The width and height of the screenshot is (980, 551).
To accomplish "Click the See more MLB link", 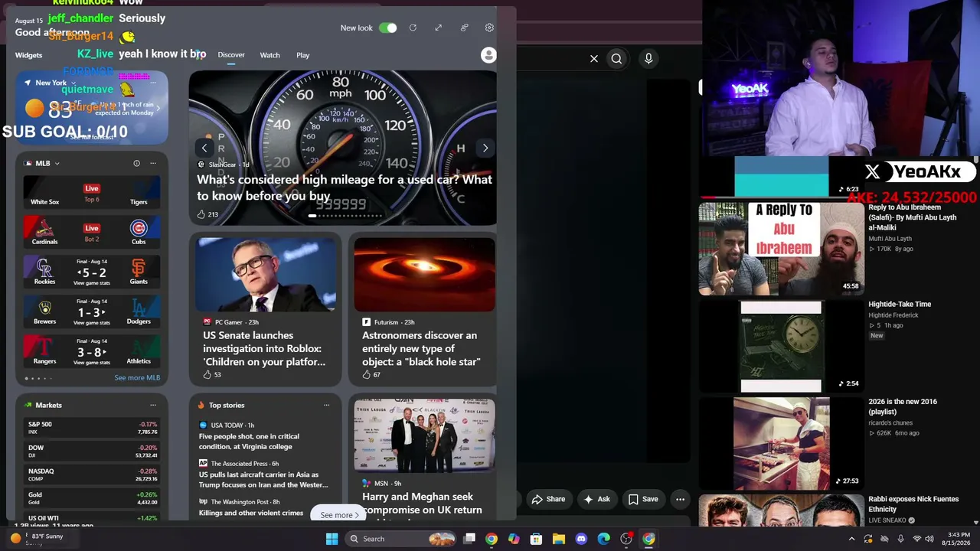I will coord(137,378).
